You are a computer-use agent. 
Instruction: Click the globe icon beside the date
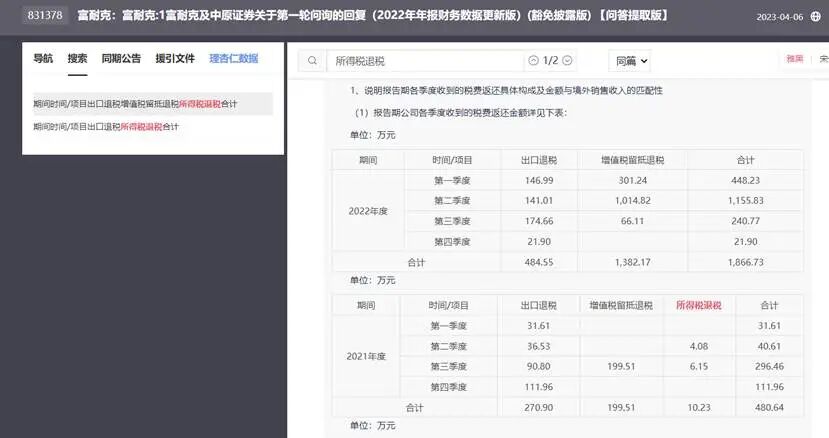(x=816, y=16)
